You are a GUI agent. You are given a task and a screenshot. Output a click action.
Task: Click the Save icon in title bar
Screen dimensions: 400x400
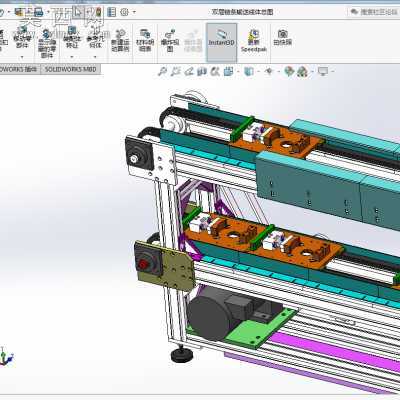19,13
